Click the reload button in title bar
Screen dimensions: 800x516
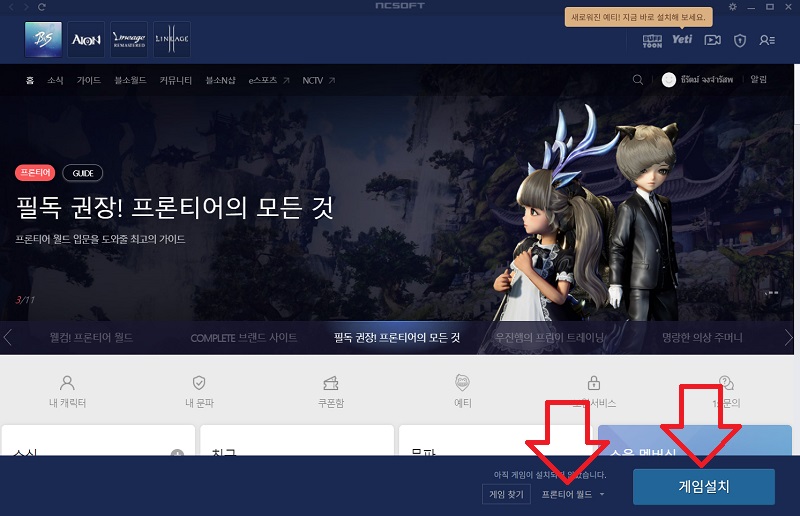pos(42,7)
